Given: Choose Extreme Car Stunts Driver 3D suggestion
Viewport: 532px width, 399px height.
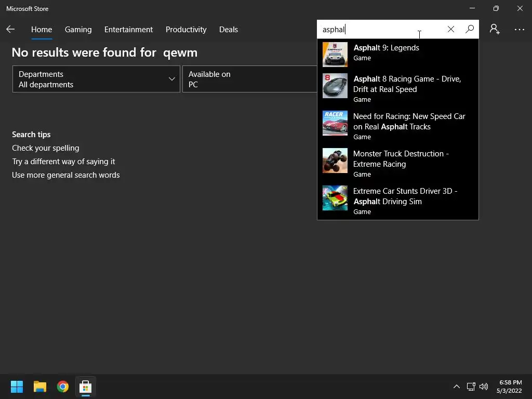Looking at the screenshot, I should click(405, 196).
